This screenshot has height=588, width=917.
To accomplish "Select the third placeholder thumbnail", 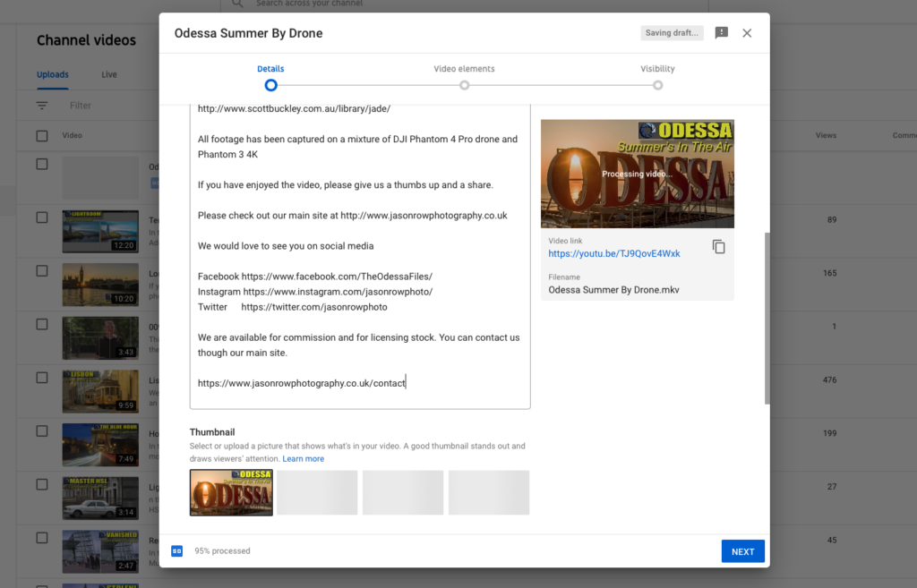I will pyautogui.click(x=403, y=493).
